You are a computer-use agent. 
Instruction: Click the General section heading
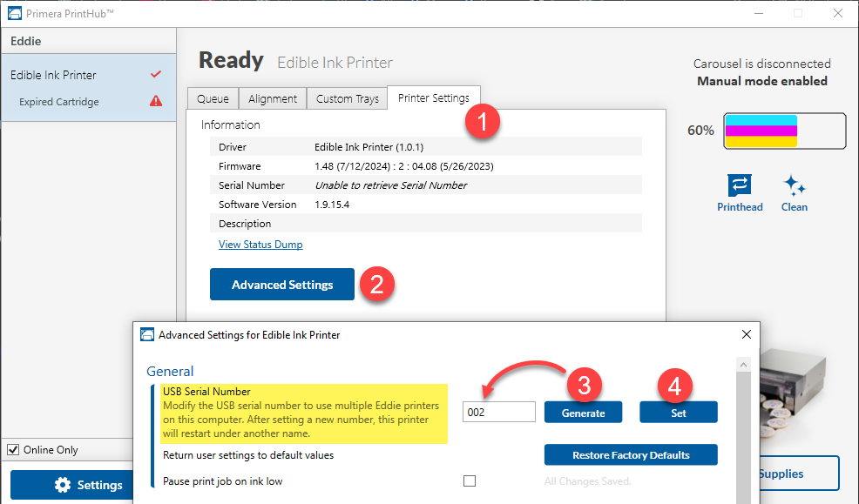point(170,371)
